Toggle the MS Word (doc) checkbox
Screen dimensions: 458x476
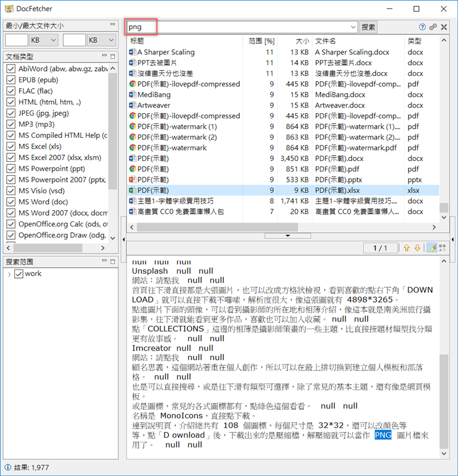pos(12,201)
